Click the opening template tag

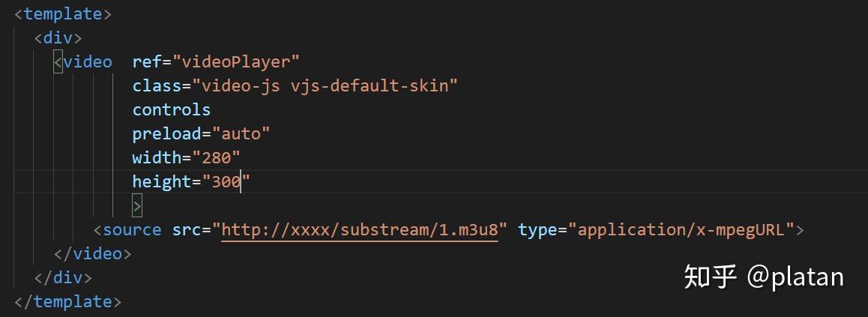(x=63, y=13)
